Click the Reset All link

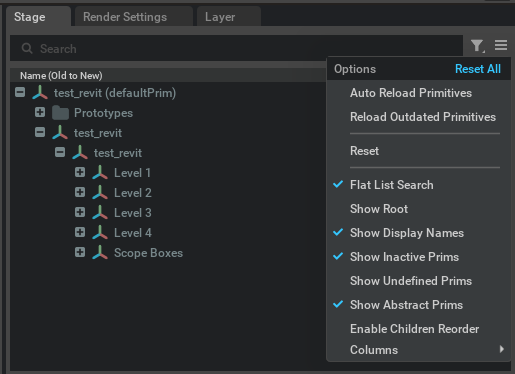(x=478, y=69)
